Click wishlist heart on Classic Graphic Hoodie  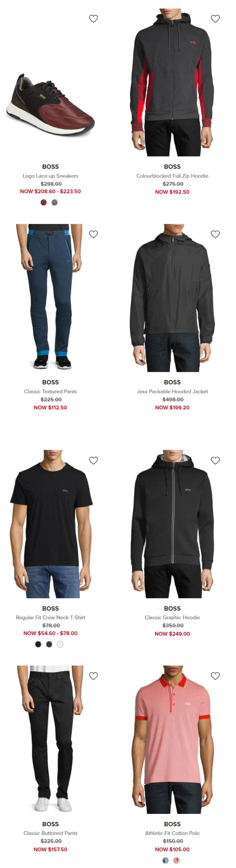(215, 460)
